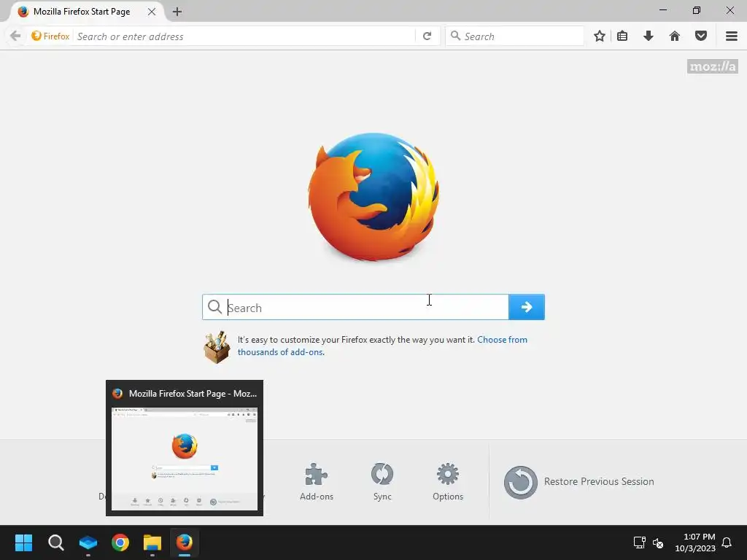
Task: Open the notifications bell in taskbar
Action: (x=727, y=542)
